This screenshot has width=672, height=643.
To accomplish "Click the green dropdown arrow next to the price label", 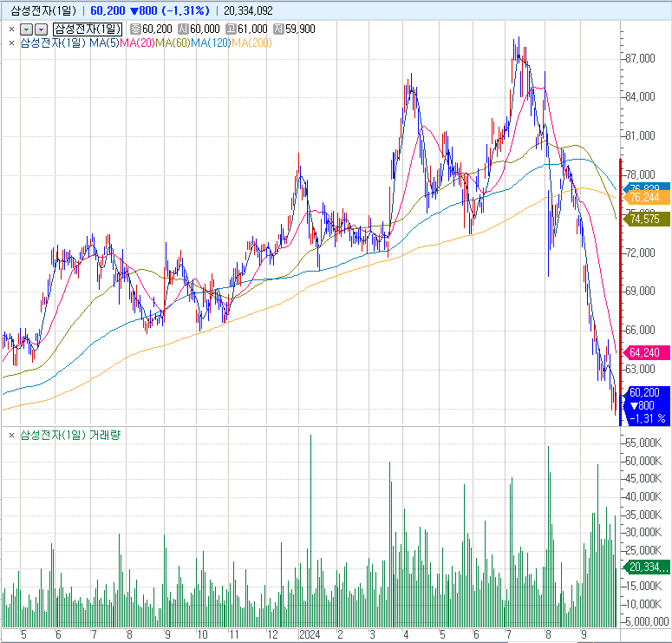I will [25, 29].
